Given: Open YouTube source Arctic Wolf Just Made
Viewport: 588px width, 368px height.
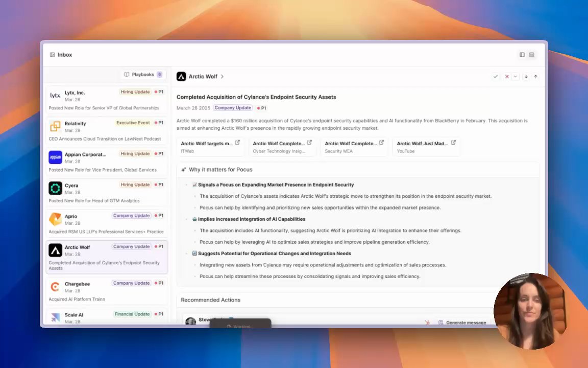Looking at the screenshot, I should coord(426,147).
